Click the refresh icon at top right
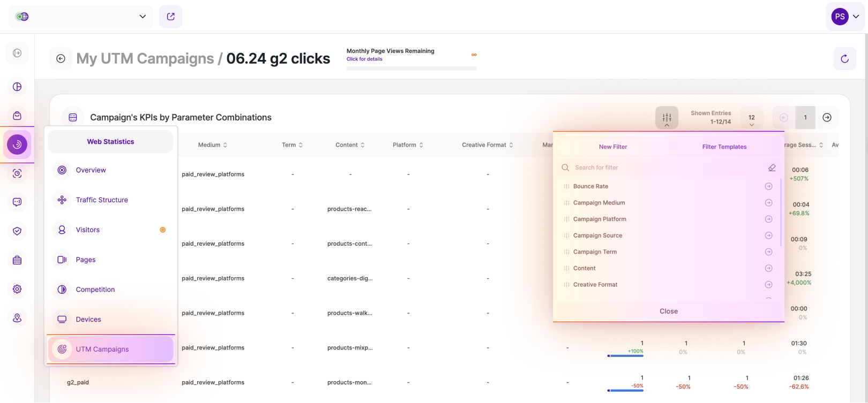 [x=844, y=59]
